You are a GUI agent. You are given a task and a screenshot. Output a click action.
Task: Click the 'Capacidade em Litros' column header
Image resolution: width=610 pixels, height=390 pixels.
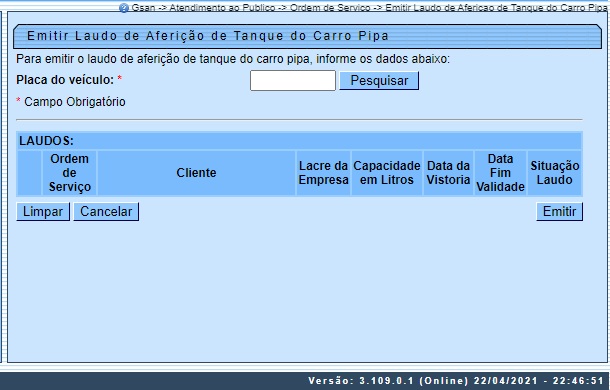point(387,173)
